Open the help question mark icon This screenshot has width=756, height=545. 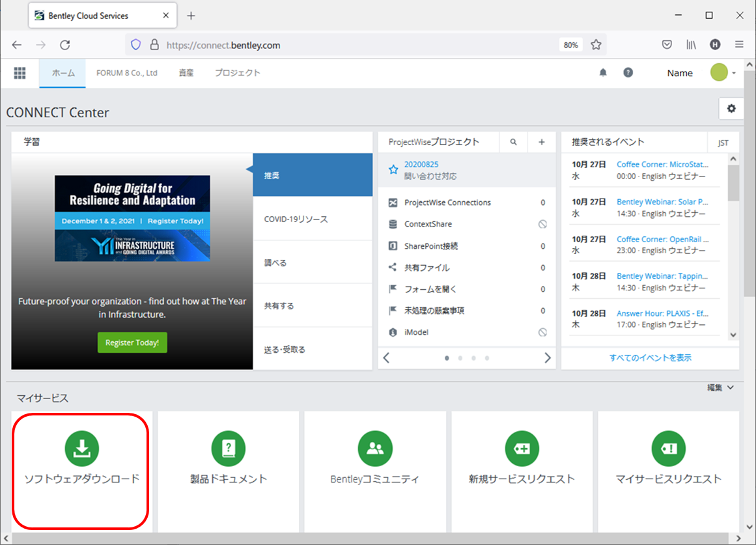pyautogui.click(x=628, y=73)
